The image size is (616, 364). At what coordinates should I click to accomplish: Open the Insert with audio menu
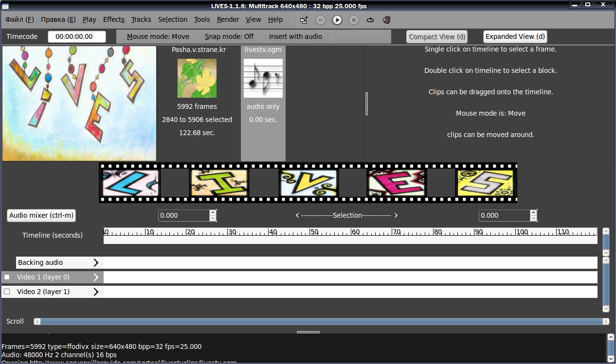(296, 36)
